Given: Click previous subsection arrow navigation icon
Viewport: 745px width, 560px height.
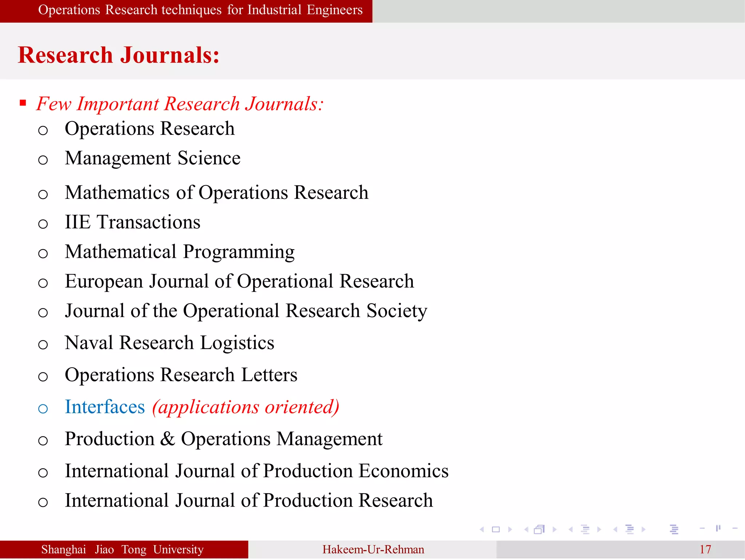Looking at the screenshot, I should (571, 529).
